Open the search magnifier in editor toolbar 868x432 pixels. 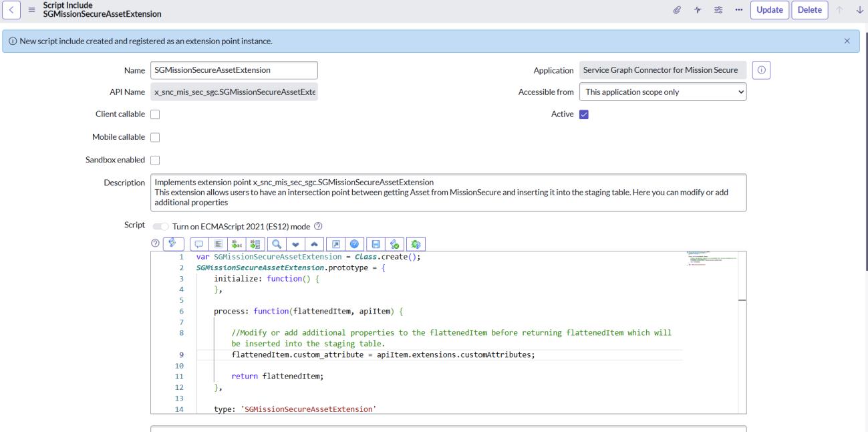[276, 244]
